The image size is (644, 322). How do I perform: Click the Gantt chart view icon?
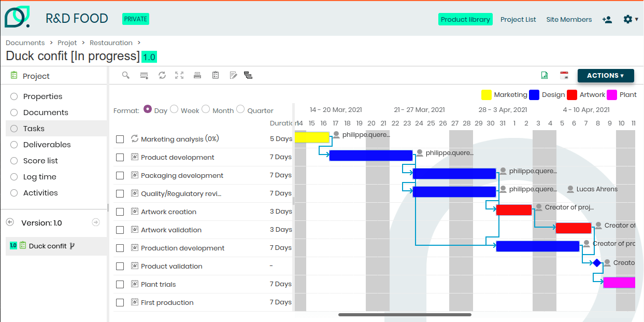coord(248,75)
